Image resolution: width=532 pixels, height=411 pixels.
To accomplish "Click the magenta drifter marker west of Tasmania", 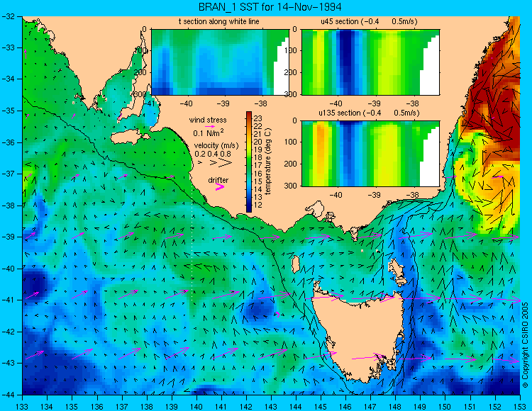I will (x=277, y=315).
